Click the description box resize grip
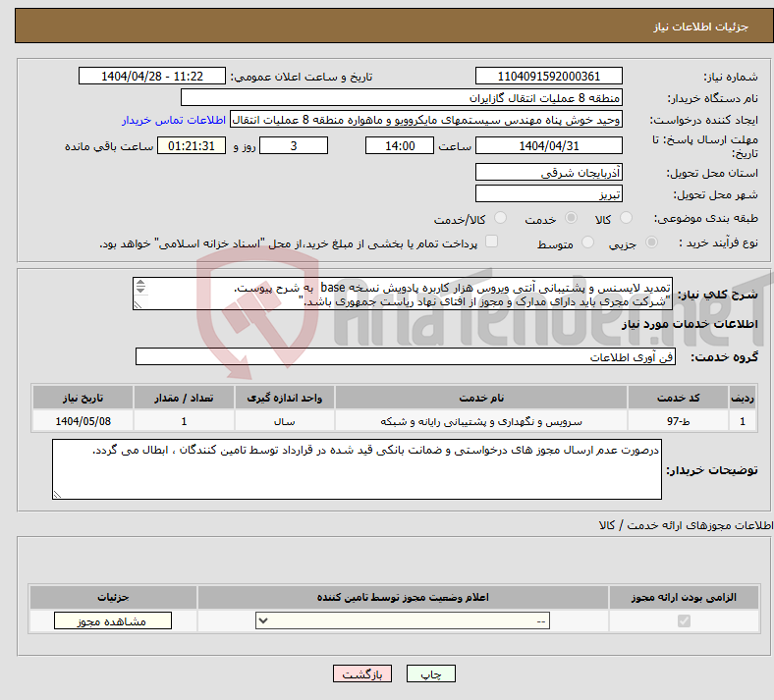774x700 pixels. click(138, 305)
